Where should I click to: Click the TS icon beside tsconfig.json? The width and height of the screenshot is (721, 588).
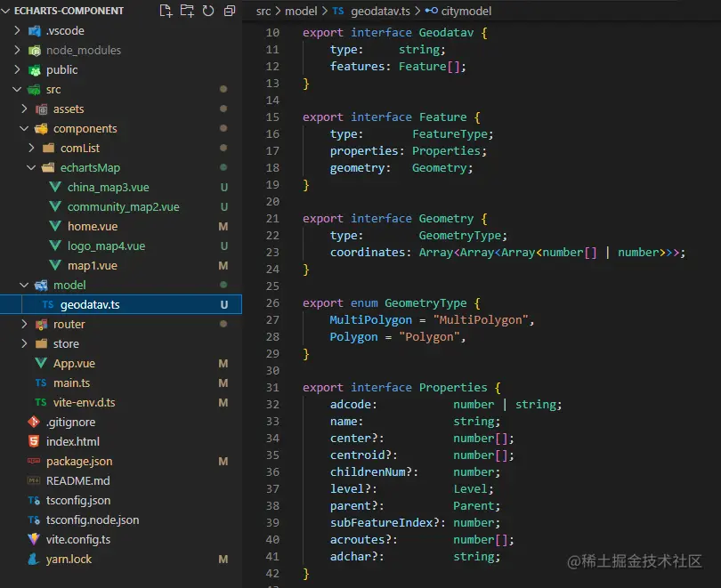[x=34, y=500]
